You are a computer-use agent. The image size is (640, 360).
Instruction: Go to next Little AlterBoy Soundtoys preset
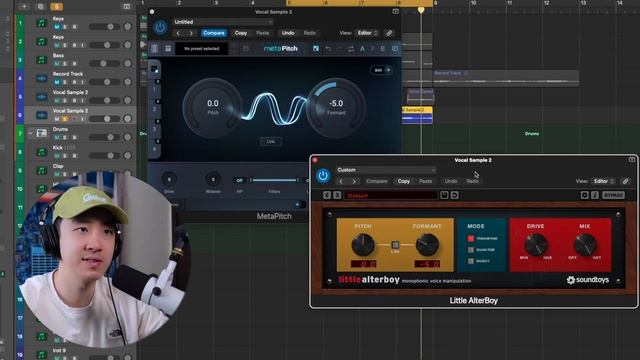[x=337, y=195]
